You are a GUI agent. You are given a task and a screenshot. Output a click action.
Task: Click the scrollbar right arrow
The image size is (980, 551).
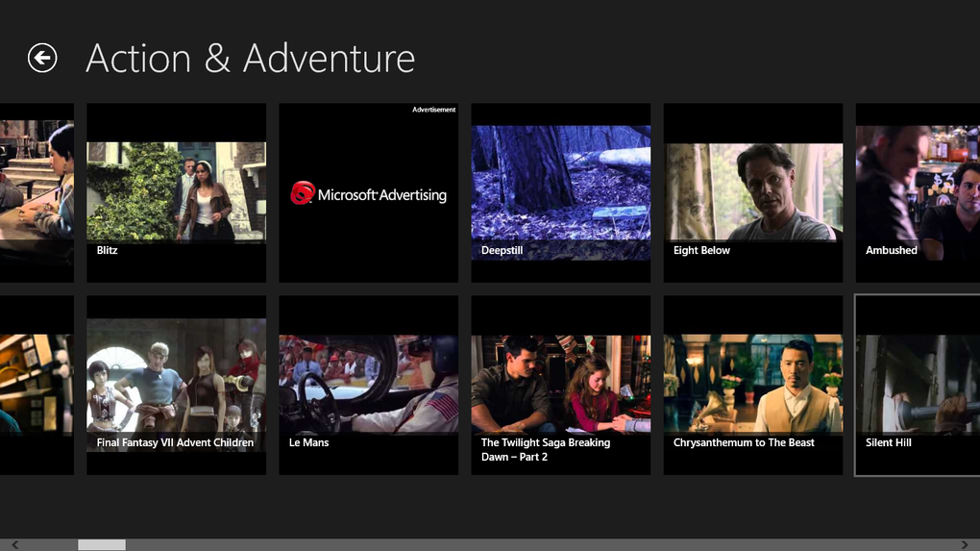click(x=965, y=544)
